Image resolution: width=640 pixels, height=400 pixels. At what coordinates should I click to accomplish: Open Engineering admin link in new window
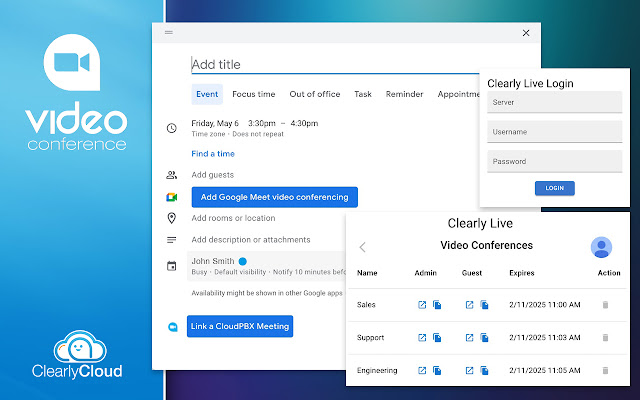422,370
